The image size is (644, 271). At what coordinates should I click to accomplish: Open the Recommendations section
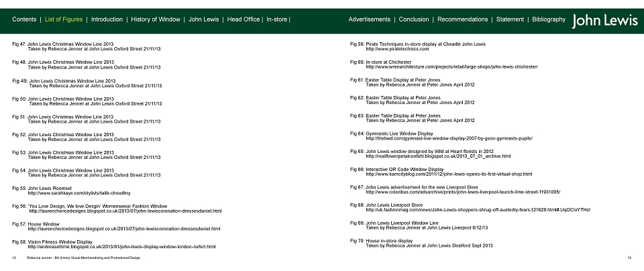(462, 19)
